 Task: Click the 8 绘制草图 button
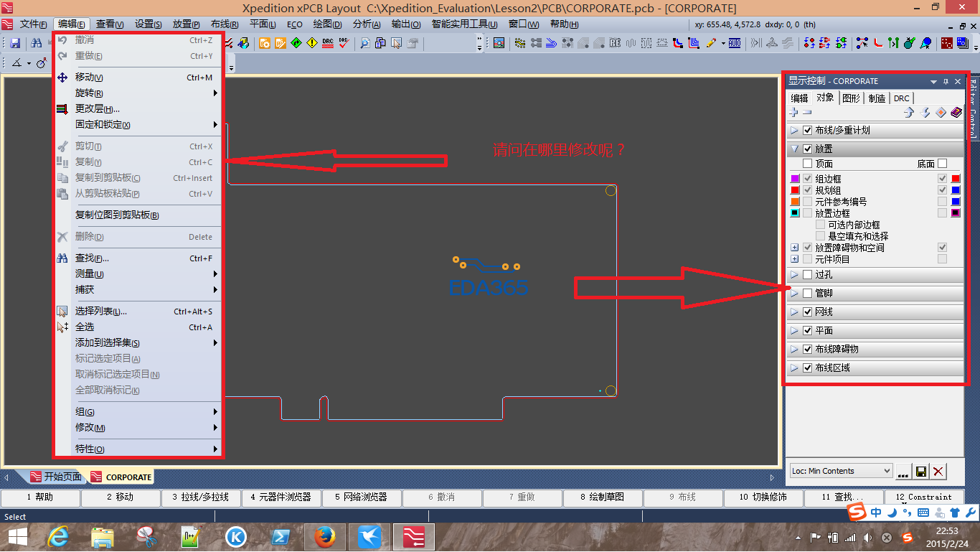pyautogui.click(x=603, y=497)
